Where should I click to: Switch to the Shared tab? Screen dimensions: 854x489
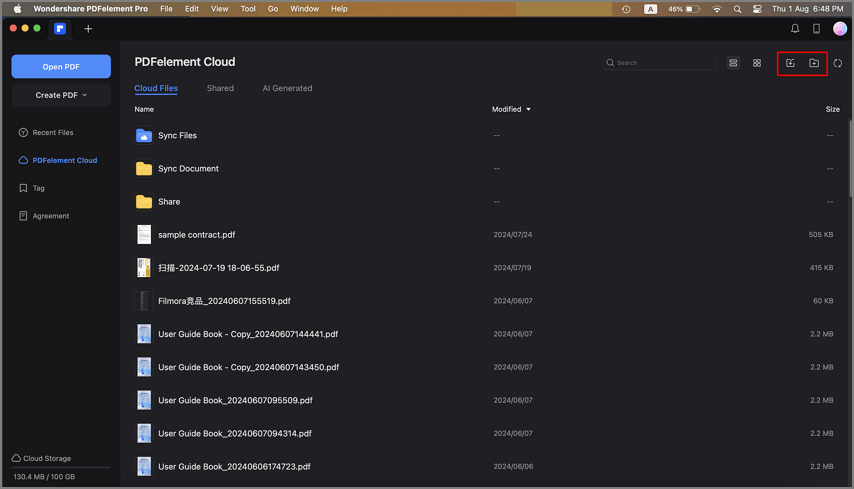pyautogui.click(x=220, y=88)
